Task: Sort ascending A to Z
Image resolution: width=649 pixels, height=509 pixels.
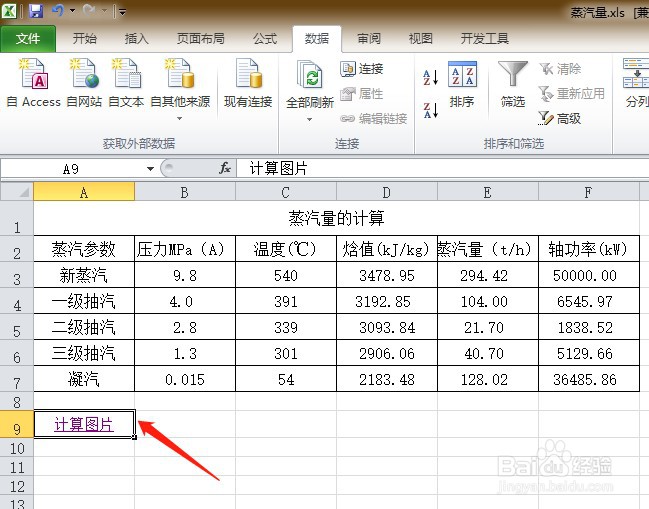Action: [430, 77]
